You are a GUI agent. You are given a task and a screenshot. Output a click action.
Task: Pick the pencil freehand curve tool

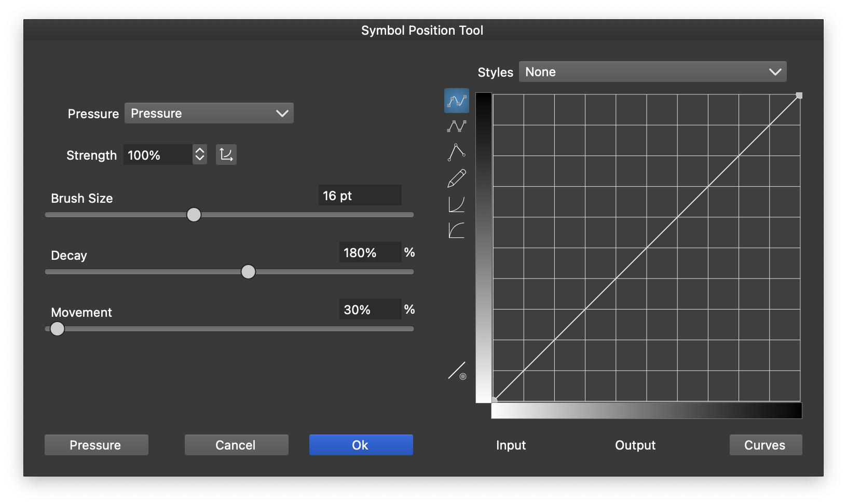coord(456,178)
